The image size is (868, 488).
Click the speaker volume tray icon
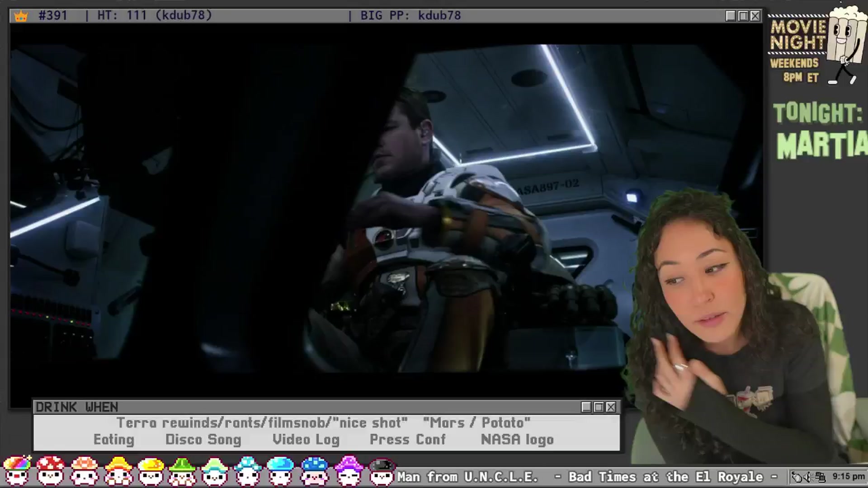point(808,477)
